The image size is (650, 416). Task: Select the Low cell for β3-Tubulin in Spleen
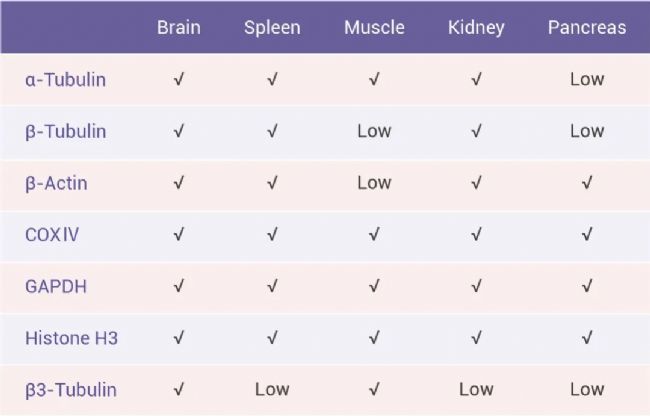(272, 389)
